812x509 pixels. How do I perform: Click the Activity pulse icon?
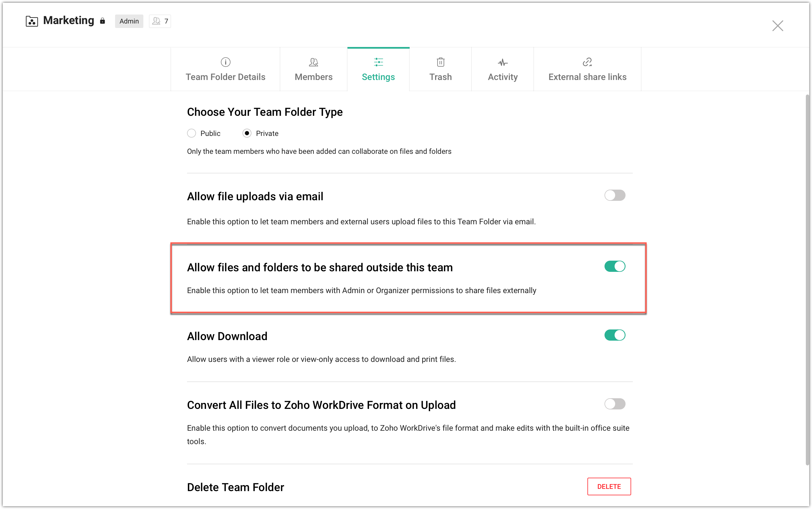point(502,62)
